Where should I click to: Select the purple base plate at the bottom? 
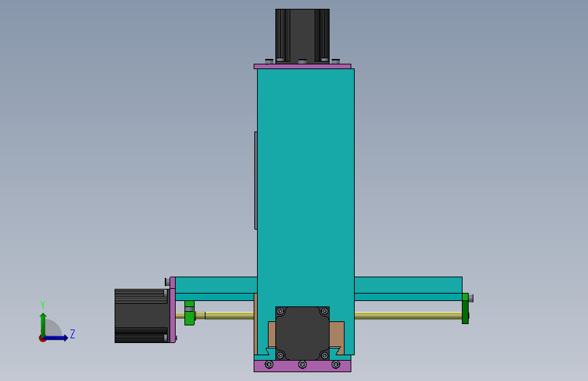tap(302, 366)
